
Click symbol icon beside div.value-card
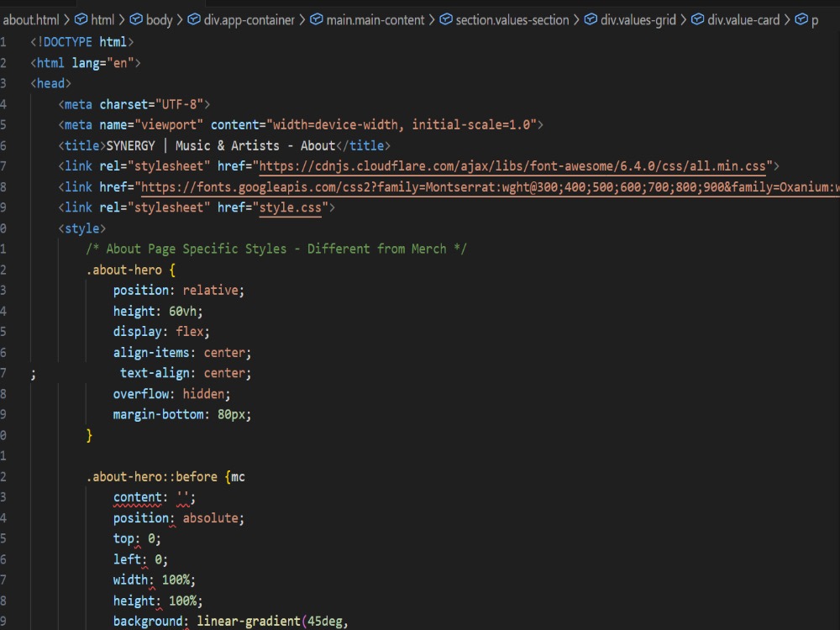point(697,20)
